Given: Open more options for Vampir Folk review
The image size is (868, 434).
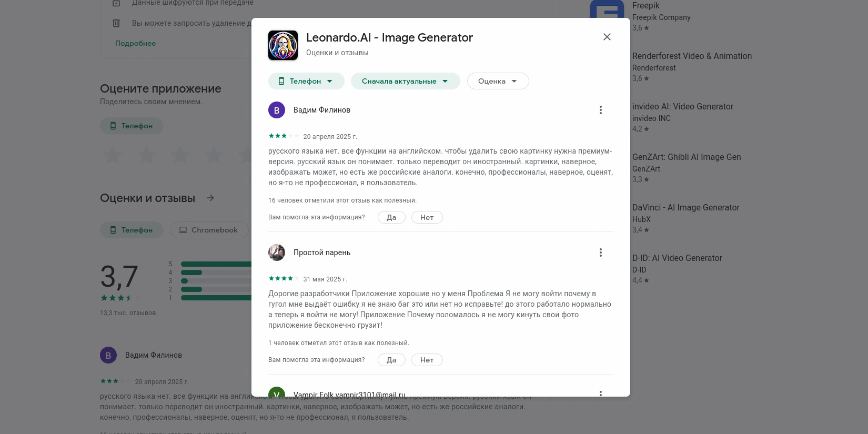Looking at the screenshot, I should [600, 393].
